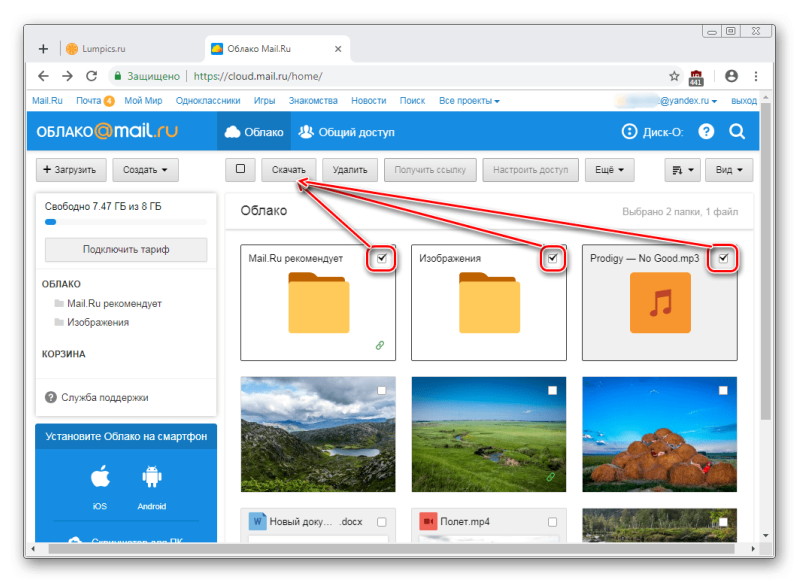Check the Полет.mp4 checkbox
This screenshot has height=583, width=800.
[x=553, y=522]
